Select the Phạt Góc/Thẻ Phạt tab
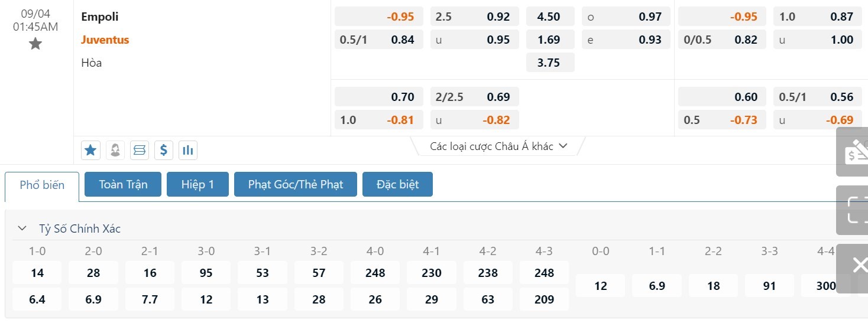The width and height of the screenshot is (868, 323). coord(296,184)
